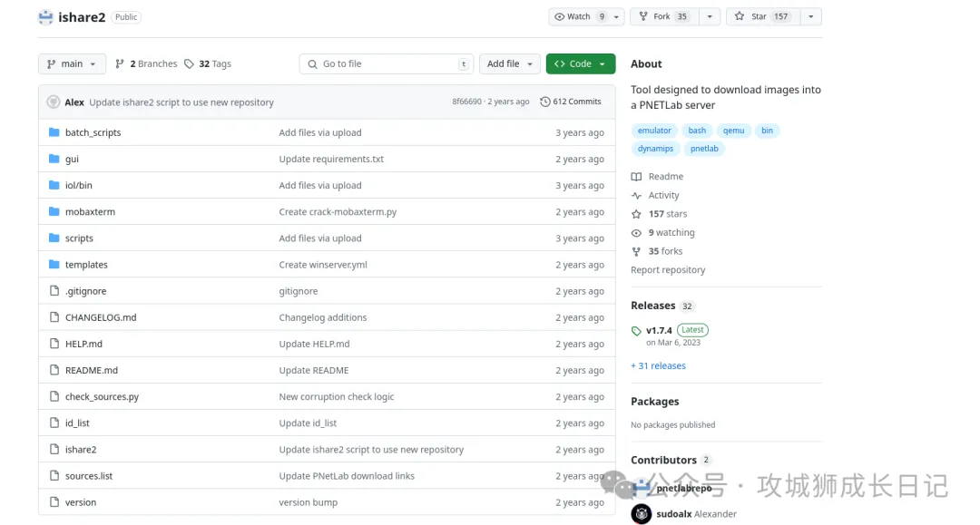
Task: Open the green Code dropdown button
Action: pyautogui.click(x=580, y=64)
